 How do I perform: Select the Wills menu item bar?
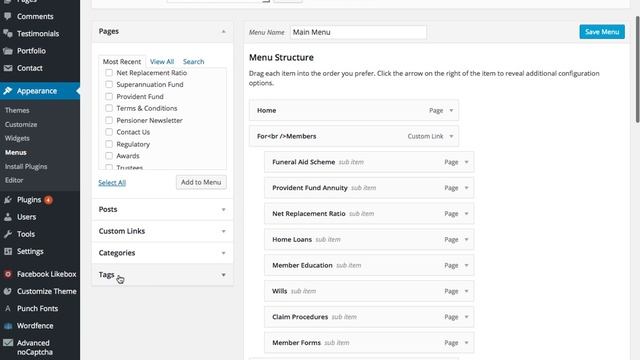(369, 291)
